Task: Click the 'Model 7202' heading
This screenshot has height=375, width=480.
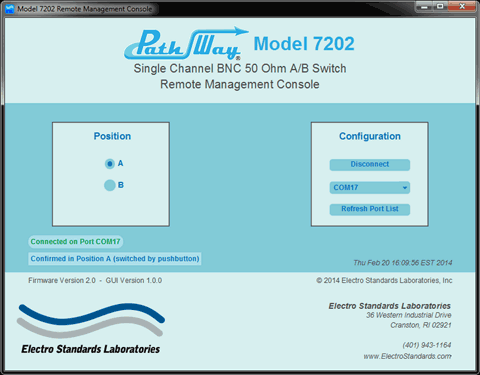Action: point(304,44)
